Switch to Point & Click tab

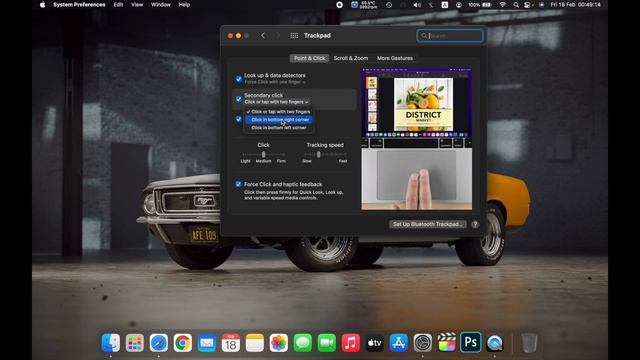(x=309, y=58)
